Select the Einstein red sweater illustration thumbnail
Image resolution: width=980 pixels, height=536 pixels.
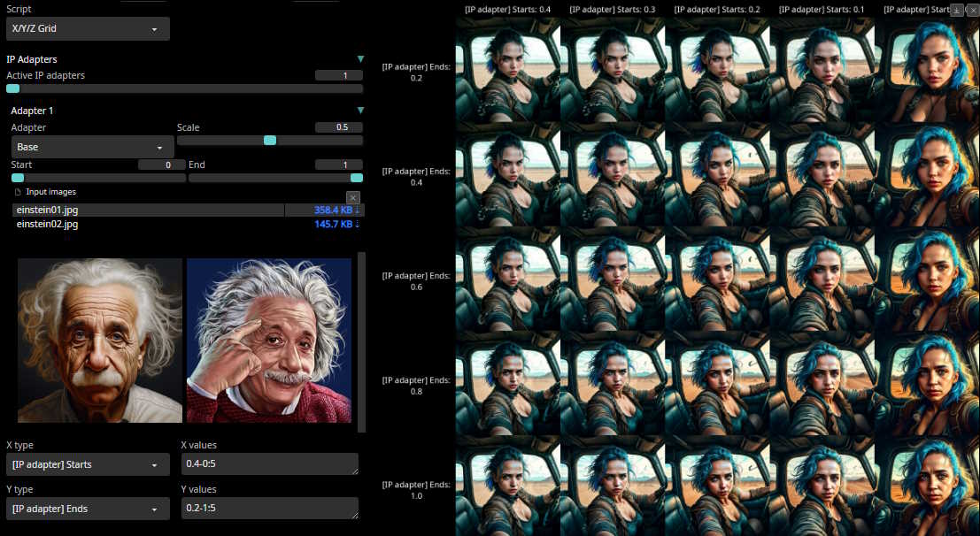(269, 341)
